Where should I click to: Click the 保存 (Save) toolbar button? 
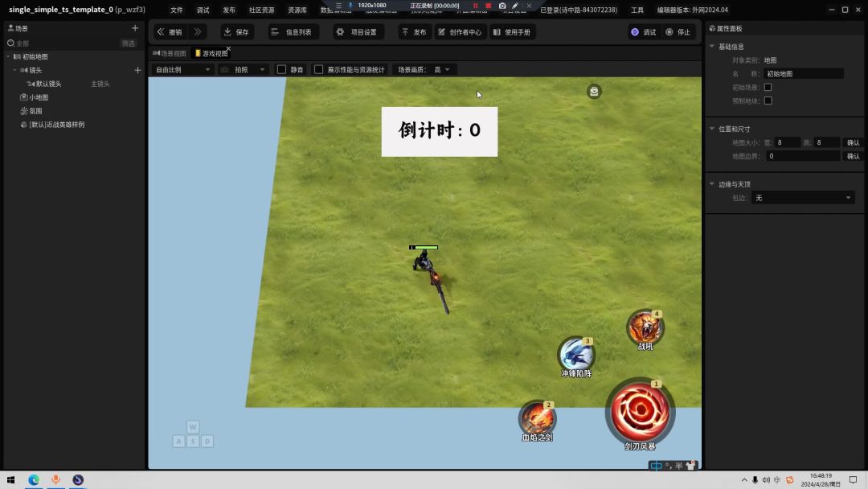[236, 32]
